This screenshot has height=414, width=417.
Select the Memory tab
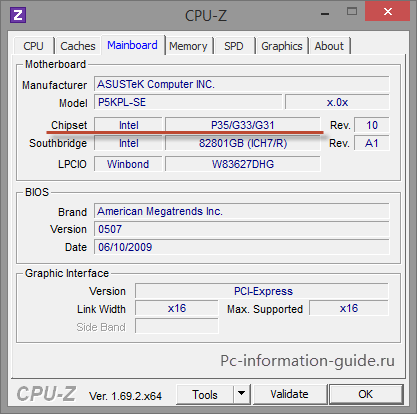pos(188,46)
